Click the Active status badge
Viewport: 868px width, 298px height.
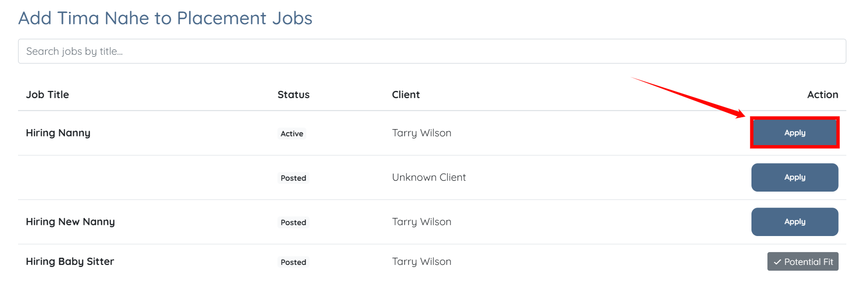point(292,134)
